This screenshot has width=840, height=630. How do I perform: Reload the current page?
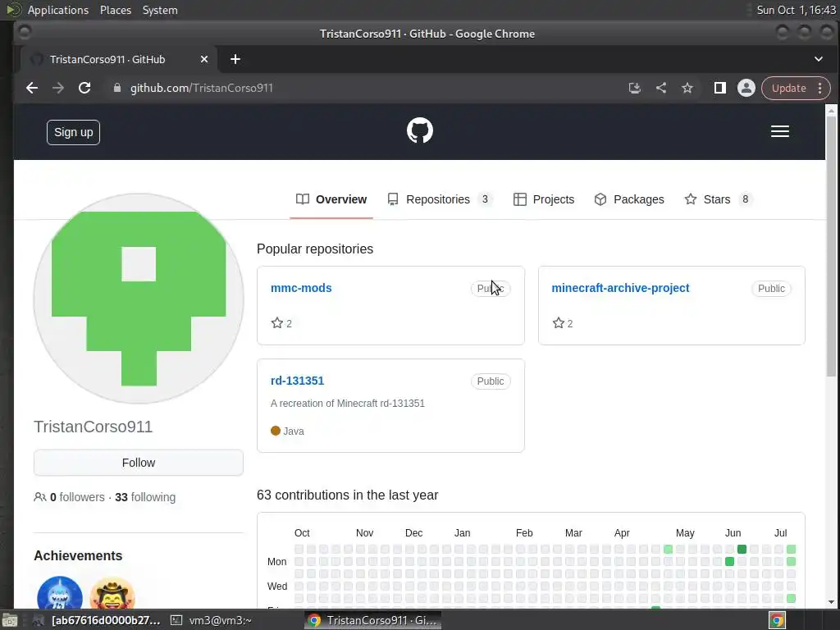84,88
